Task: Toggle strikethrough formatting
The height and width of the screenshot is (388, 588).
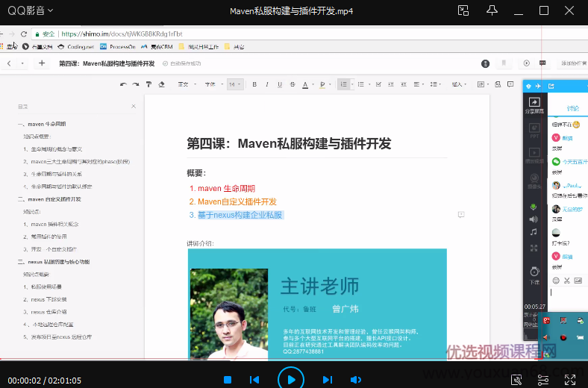Action: click(x=293, y=84)
